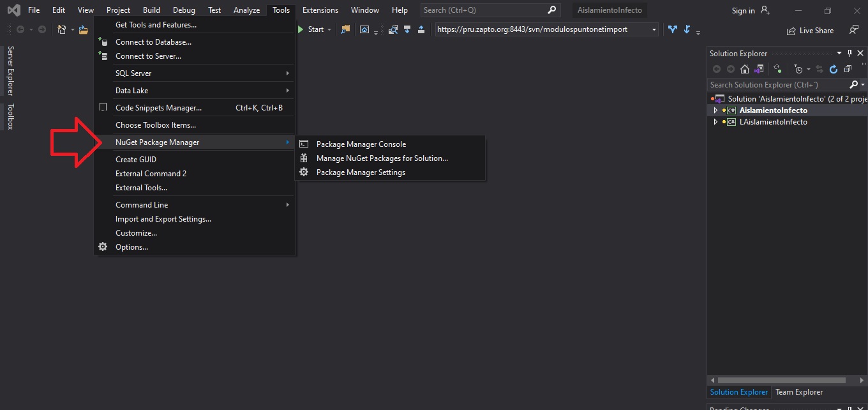The width and height of the screenshot is (868, 410).
Task: Open the Extensions menu
Action: pos(320,10)
